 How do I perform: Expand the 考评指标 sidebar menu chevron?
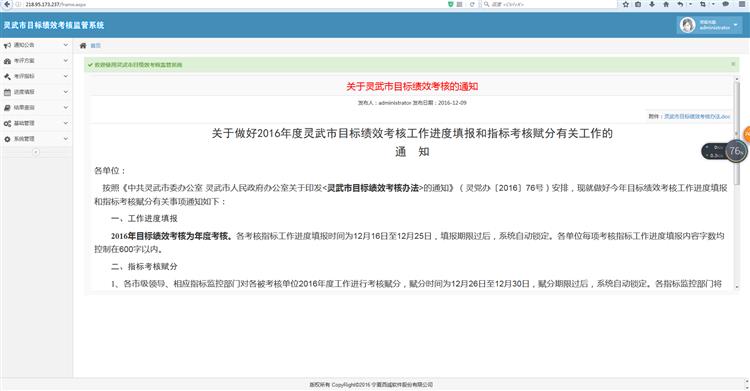point(66,76)
